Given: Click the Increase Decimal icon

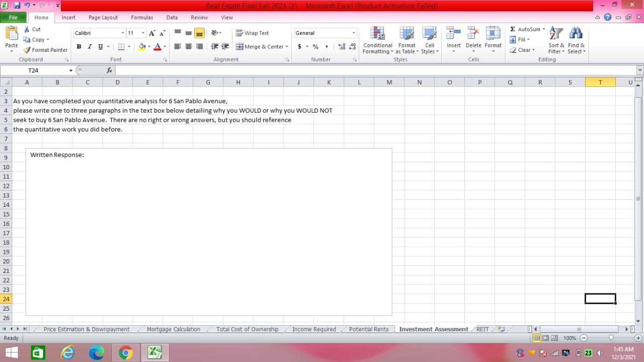Looking at the screenshot, I should 342,46.
